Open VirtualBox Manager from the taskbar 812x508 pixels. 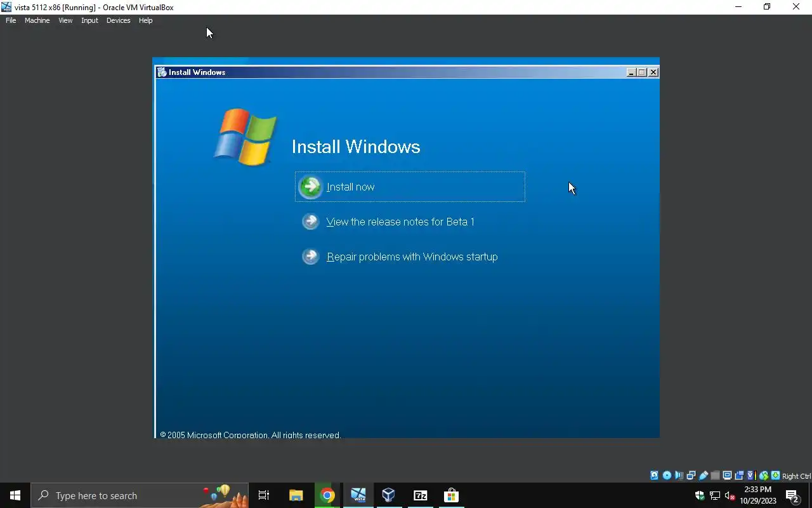point(389,495)
